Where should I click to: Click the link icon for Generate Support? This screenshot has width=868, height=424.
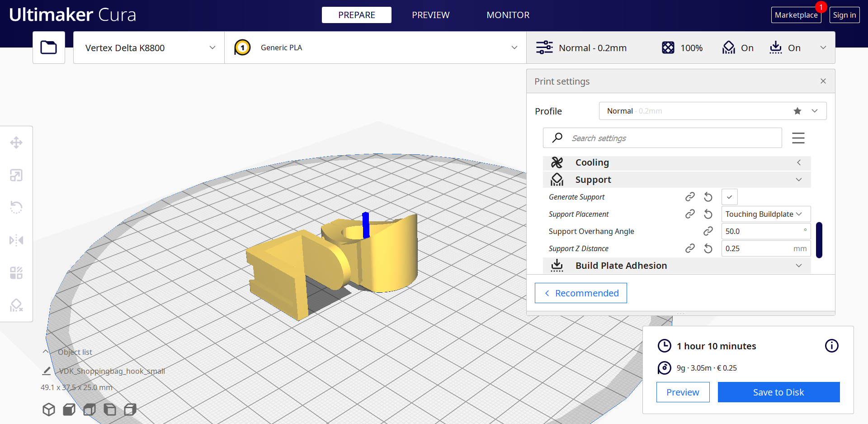click(x=690, y=197)
